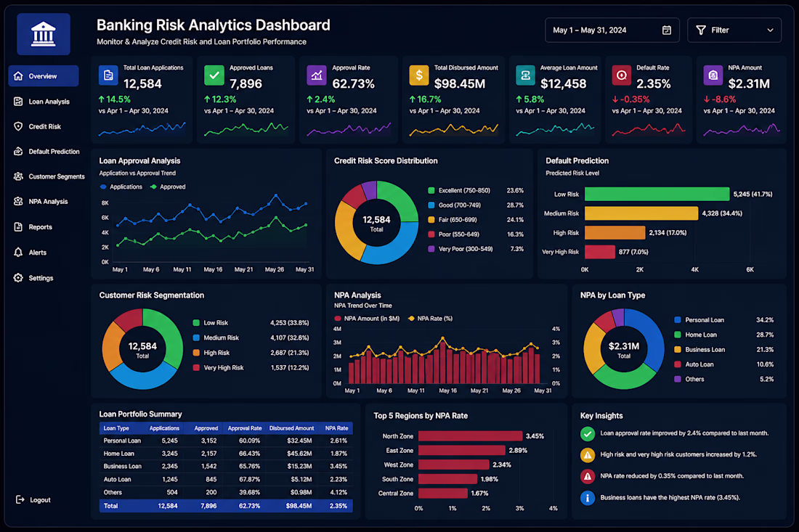The image size is (799, 532).
Task: Click the funnel icon on Filter control
Action: click(701, 30)
